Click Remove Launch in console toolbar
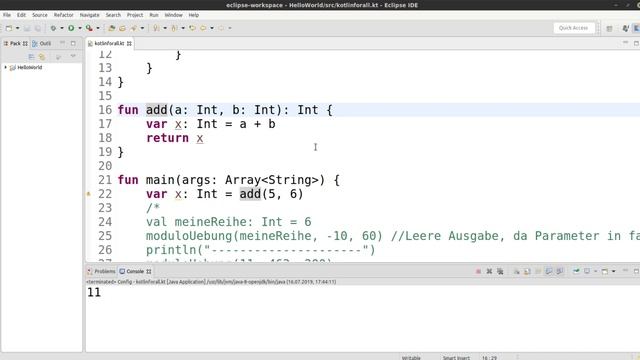Image resolution: width=640 pixels, height=360 pixels. coord(489,271)
